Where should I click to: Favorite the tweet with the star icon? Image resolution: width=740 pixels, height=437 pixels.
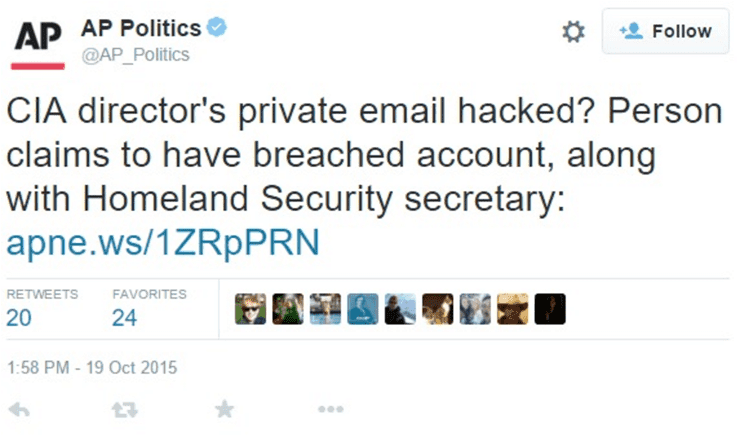click(x=225, y=409)
